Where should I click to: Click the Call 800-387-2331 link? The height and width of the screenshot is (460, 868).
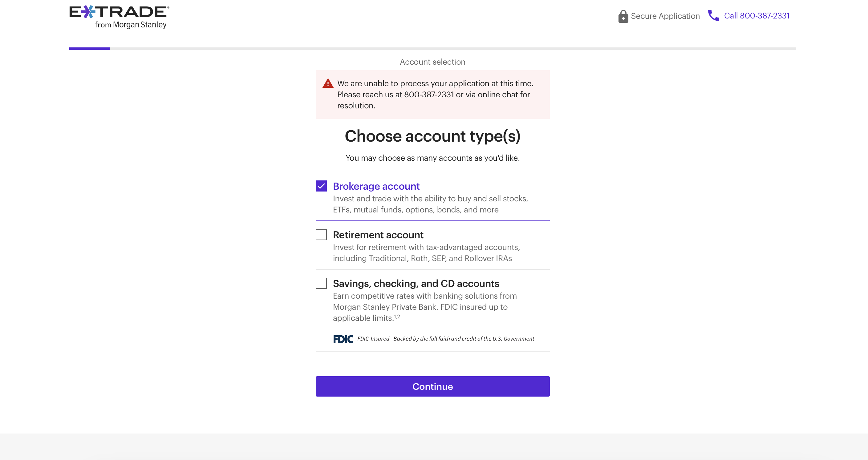756,16
